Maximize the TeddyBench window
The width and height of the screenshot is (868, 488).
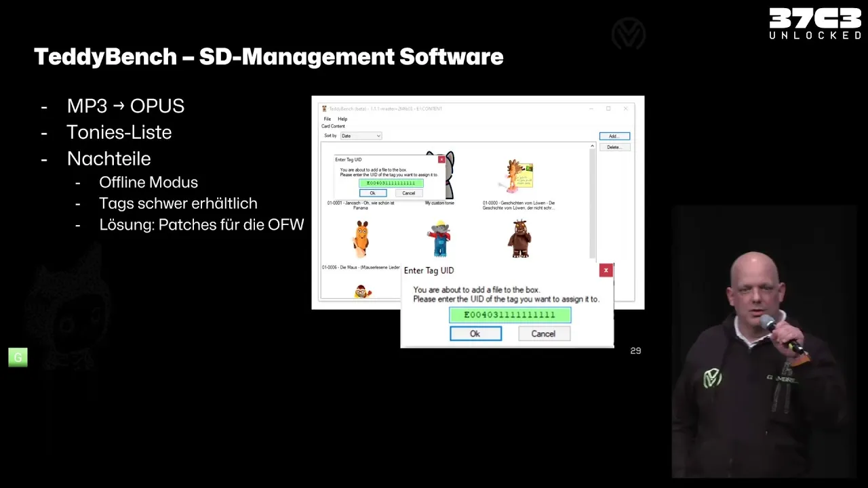click(608, 108)
